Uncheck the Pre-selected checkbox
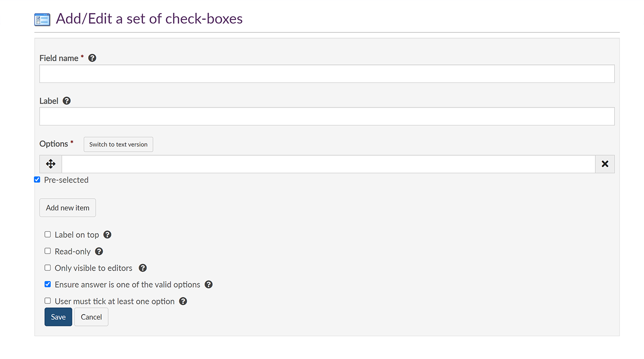 [37, 180]
